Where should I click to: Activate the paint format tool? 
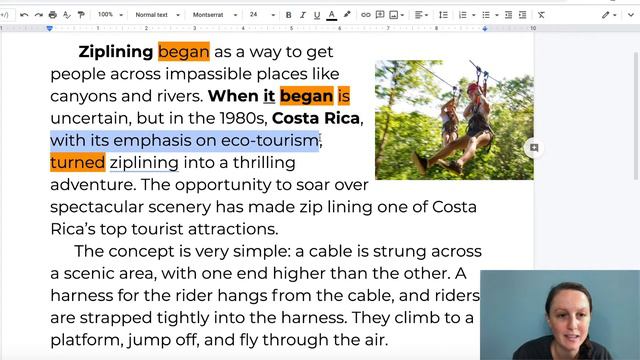click(81, 15)
